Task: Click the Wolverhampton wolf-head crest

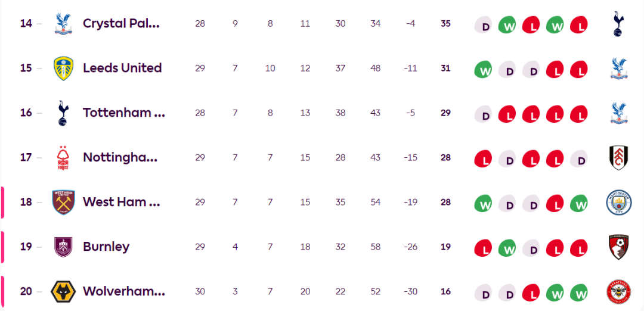Action: [62, 291]
